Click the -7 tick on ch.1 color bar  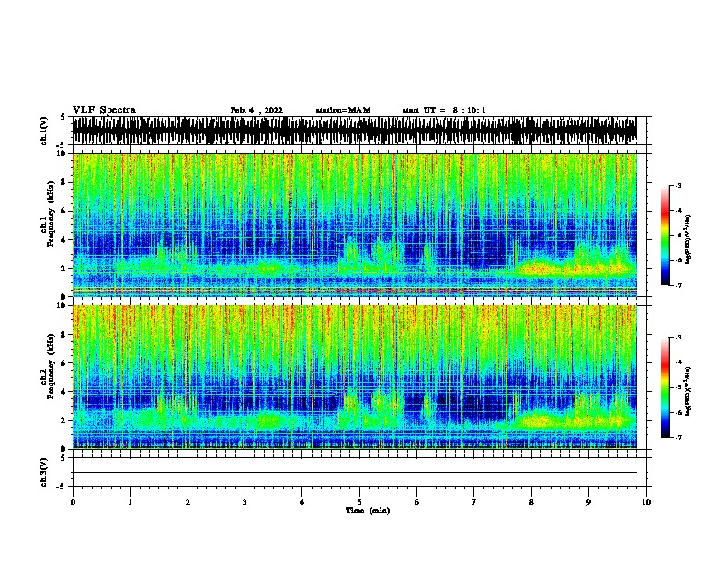pyautogui.click(x=678, y=285)
